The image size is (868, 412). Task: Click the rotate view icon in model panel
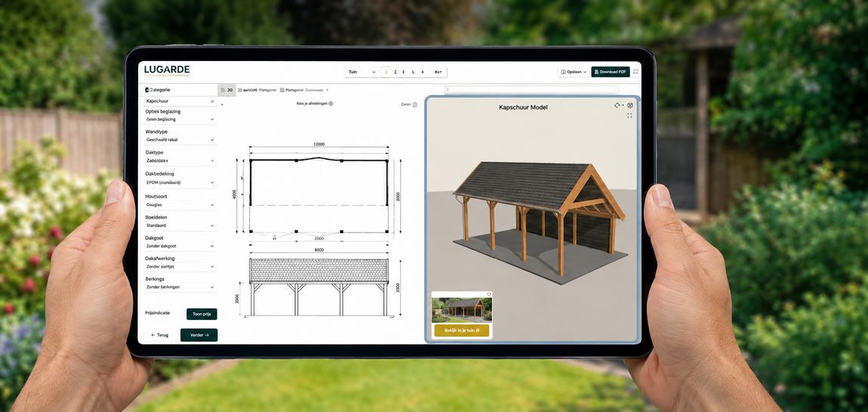coord(617,105)
